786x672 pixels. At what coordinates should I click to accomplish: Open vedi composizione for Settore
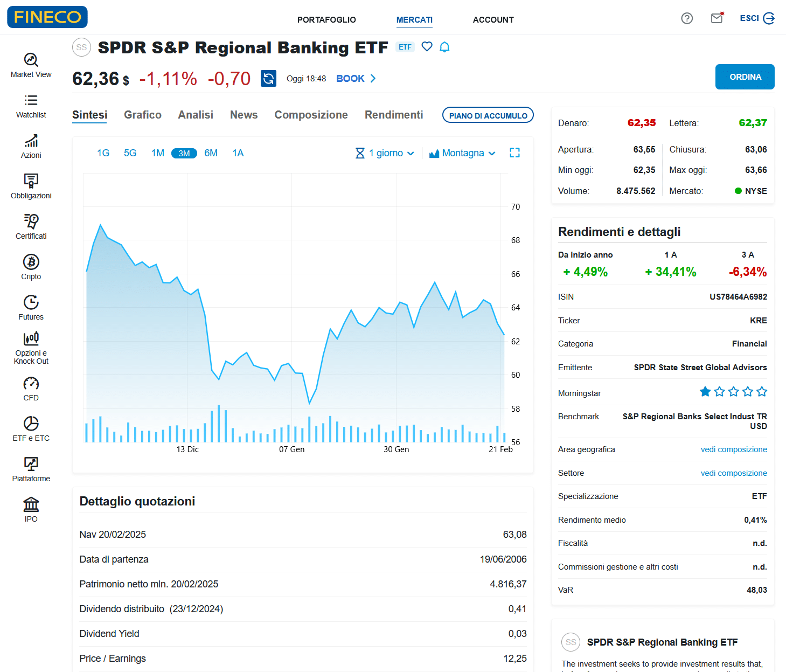(x=734, y=473)
